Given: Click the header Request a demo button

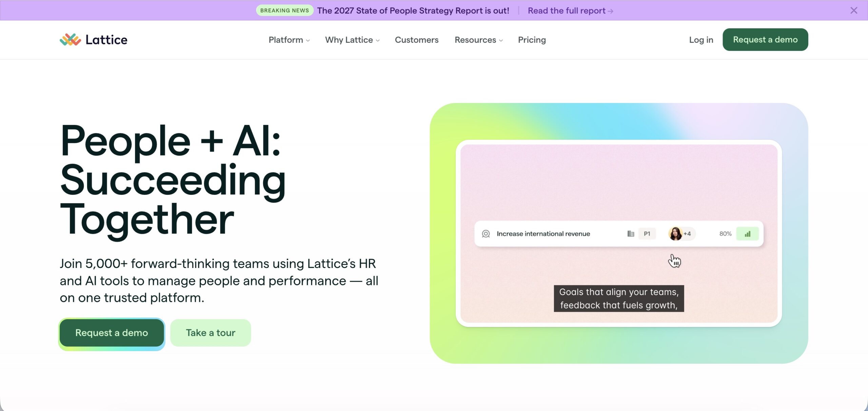Looking at the screenshot, I should coord(765,40).
